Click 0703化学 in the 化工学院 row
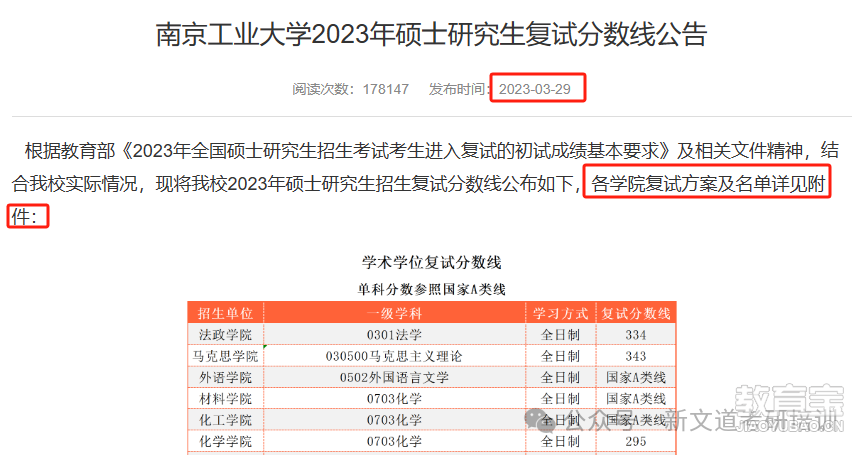Image resolution: width=865 pixels, height=455 pixels. (394, 420)
